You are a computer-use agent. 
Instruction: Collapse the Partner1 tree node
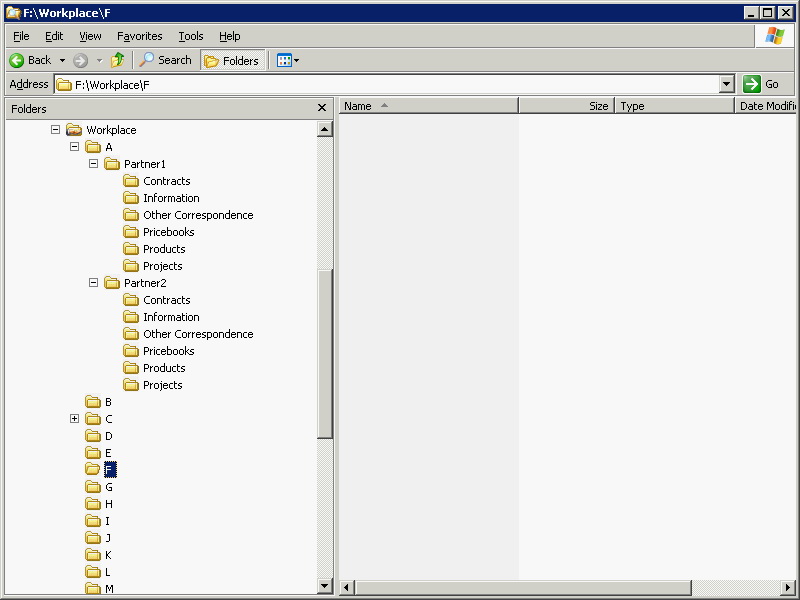[94, 164]
